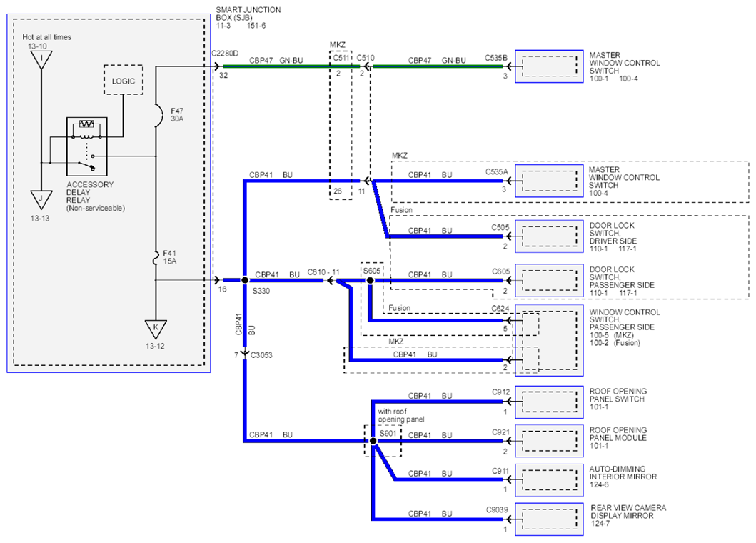Click the 'C2280D' connector label
Viewport: 756px width, 543px height.
click(225, 54)
